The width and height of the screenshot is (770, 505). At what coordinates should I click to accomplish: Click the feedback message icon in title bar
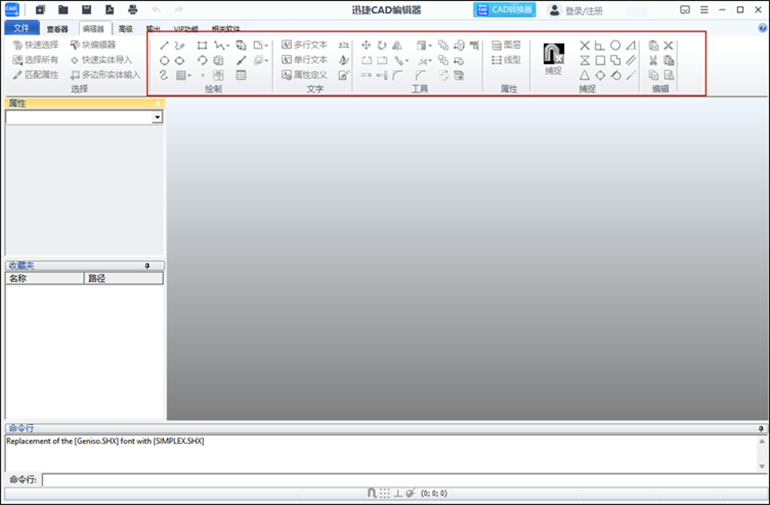pyautogui.click(x=685, y=9)
